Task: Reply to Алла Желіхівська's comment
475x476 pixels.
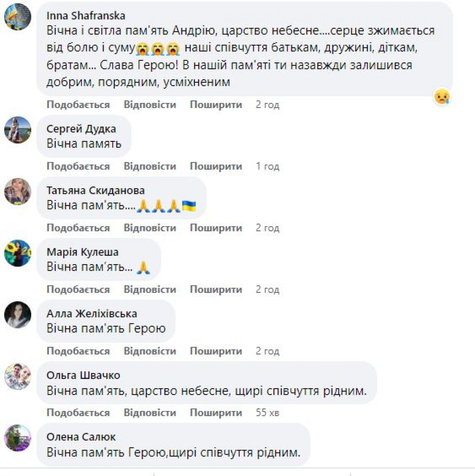Action: pyautogui.click(x=150, y=351)
